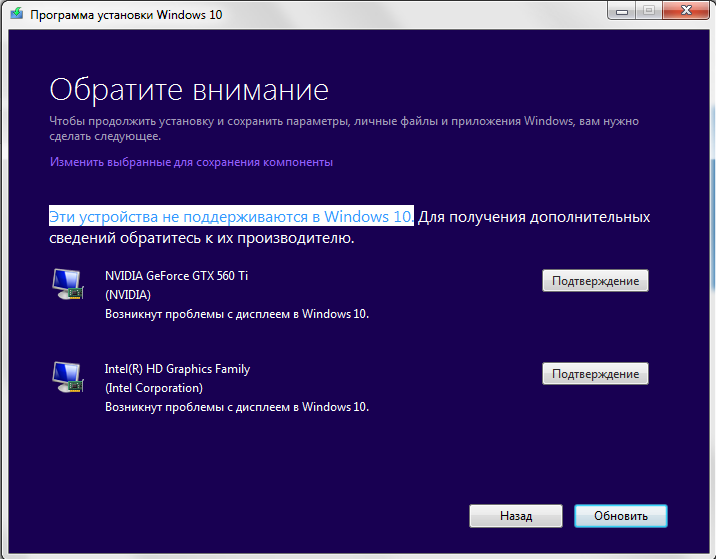Click the NVIDIA GeForce GTX 560 Ti display adapter icon
Viewport: 716px width, 559px height.
point(68,284)
